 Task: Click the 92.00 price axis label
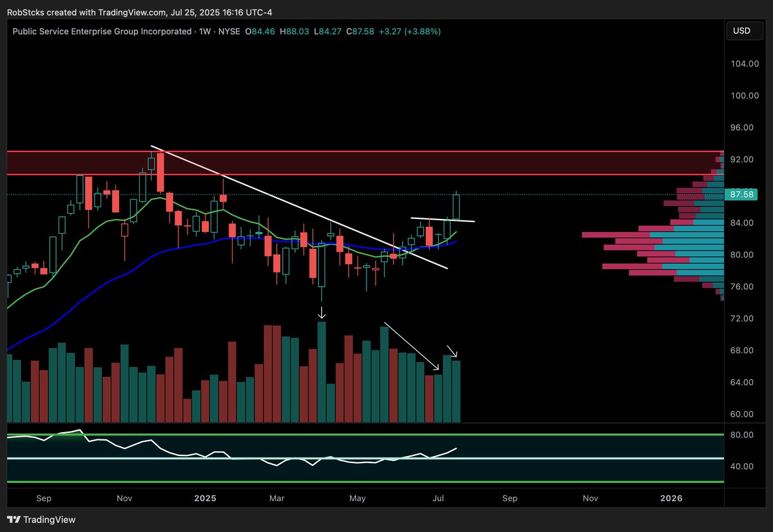[743, 159]
